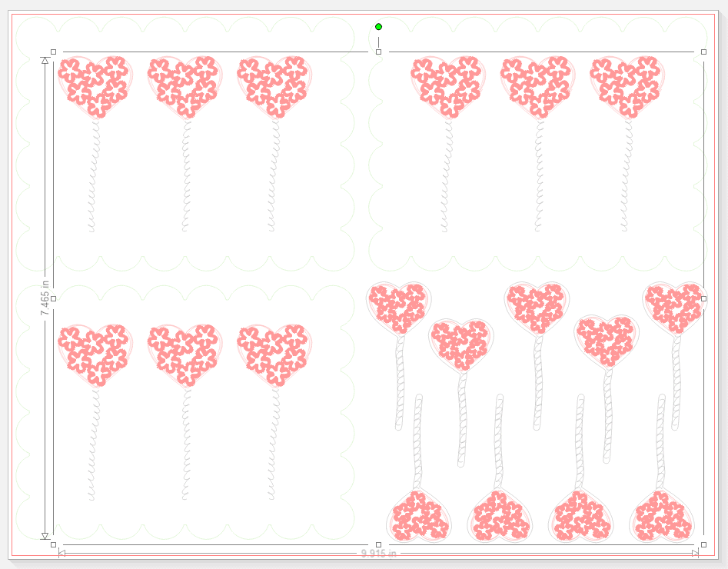Click the spiral stem under the top-left card's first heart
Viewport: 728px width, 569px height.
(x=94, y=177)
